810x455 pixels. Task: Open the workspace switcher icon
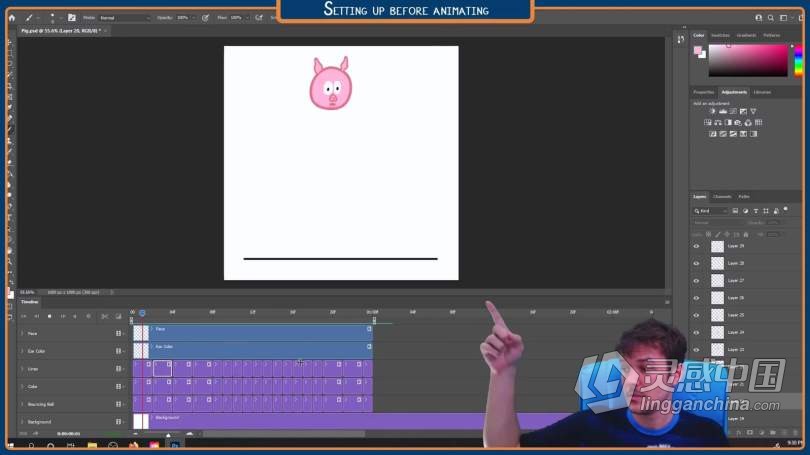784,18
